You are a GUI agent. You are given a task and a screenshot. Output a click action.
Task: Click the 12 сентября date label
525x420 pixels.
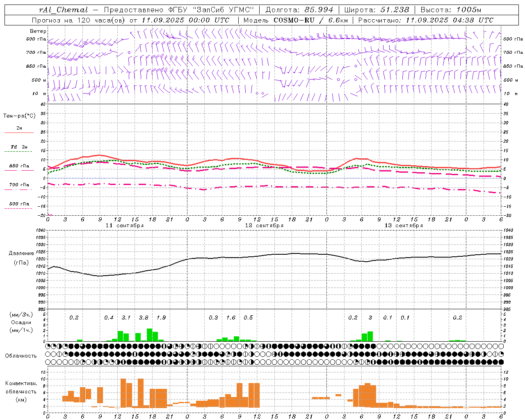pyautogui.click(x=264, y=226)
